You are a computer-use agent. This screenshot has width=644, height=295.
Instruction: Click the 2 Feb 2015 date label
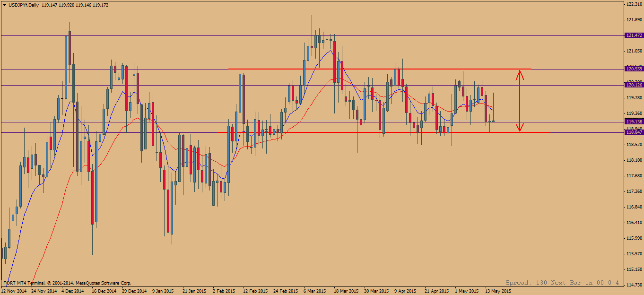[x=224, y=291]
